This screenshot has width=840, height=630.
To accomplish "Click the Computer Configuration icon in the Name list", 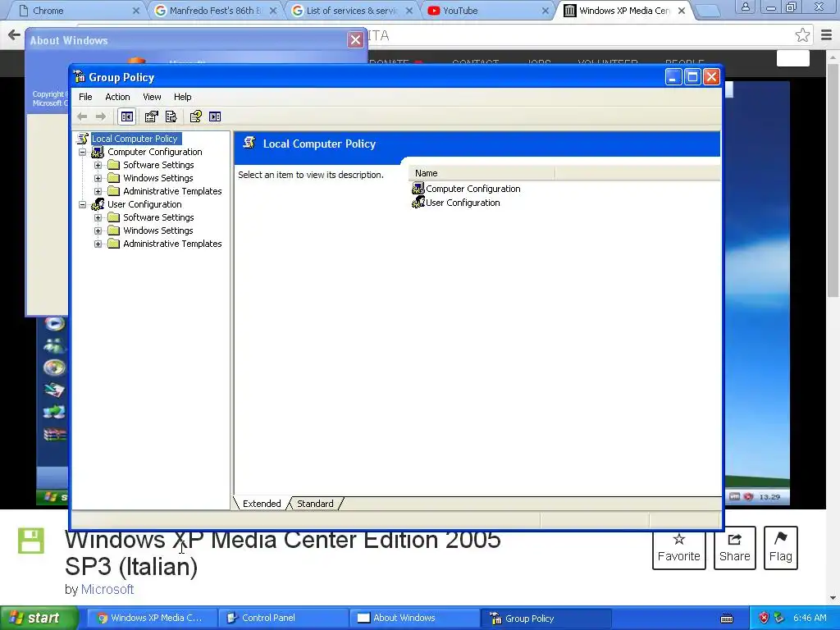I will click(x=418, y=189).
